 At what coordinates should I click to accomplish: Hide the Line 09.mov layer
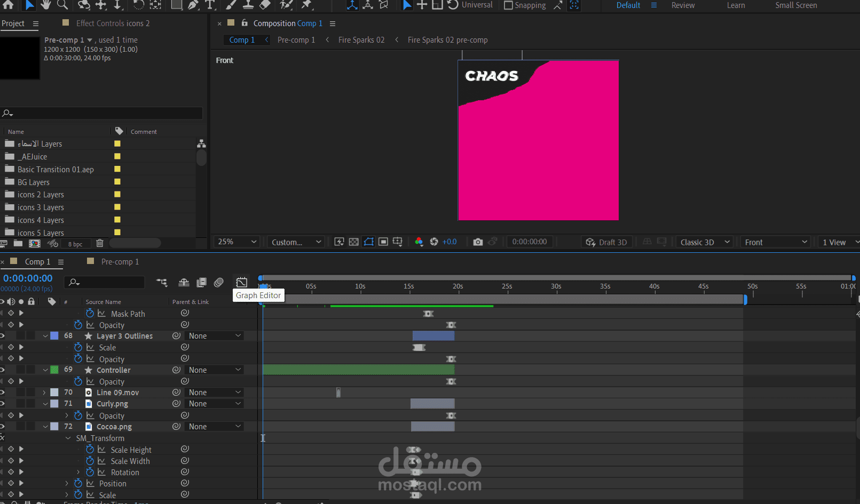3,393
